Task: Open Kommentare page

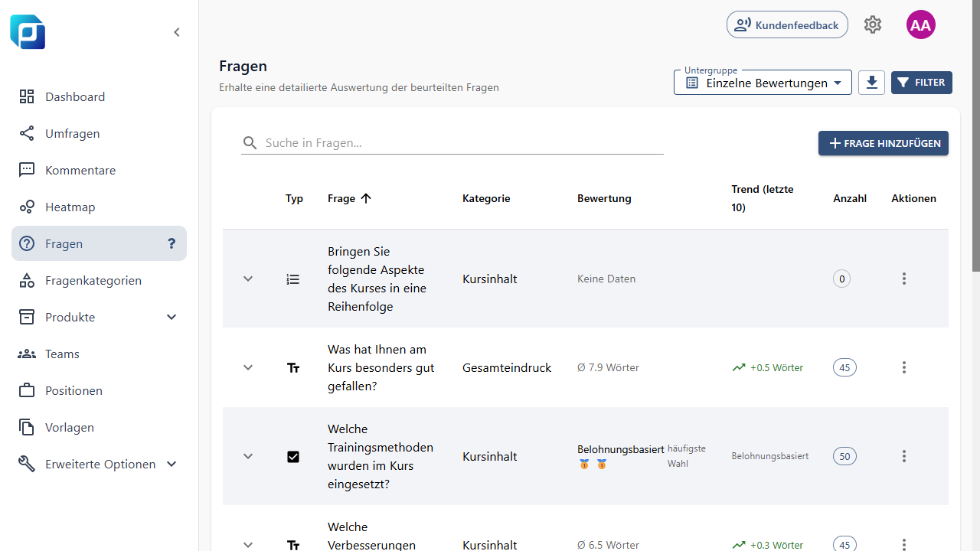Action: point(99,170)
